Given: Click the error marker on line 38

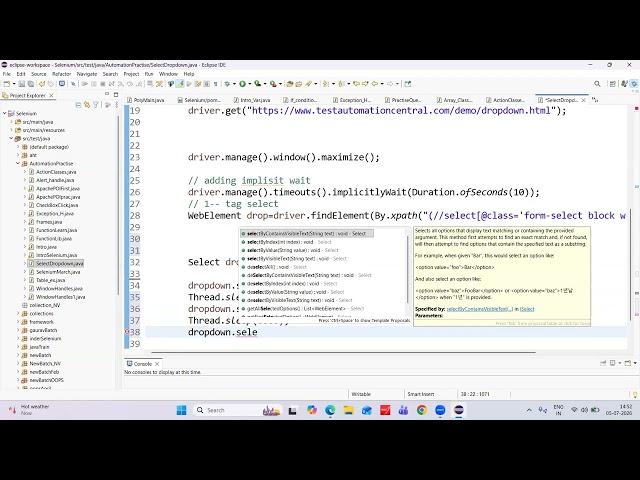Looking at the screenshot, I should 127,332.
